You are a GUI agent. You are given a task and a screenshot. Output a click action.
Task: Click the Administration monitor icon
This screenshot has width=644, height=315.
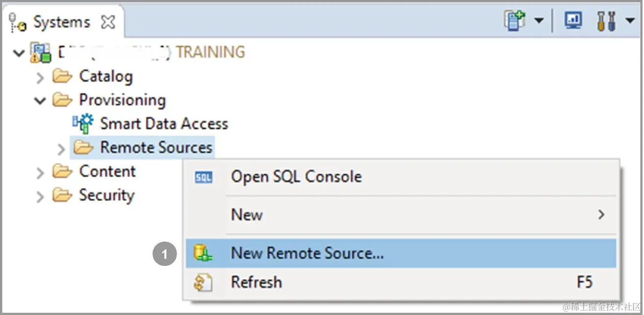(573, 21)
